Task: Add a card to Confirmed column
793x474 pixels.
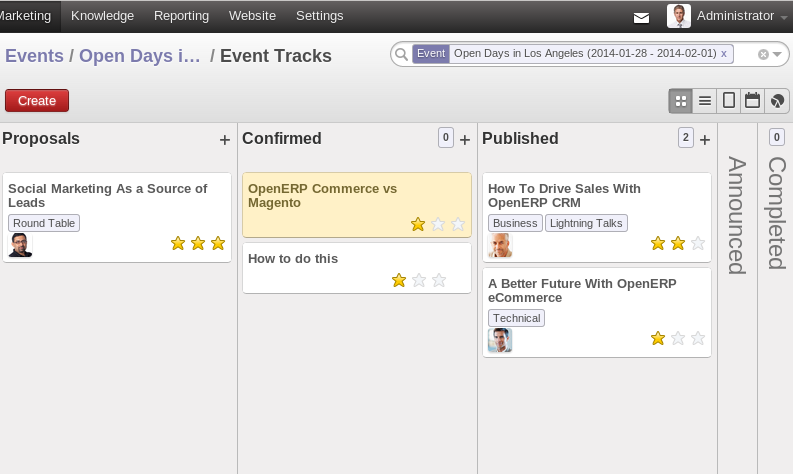Action: pos(465,140)
